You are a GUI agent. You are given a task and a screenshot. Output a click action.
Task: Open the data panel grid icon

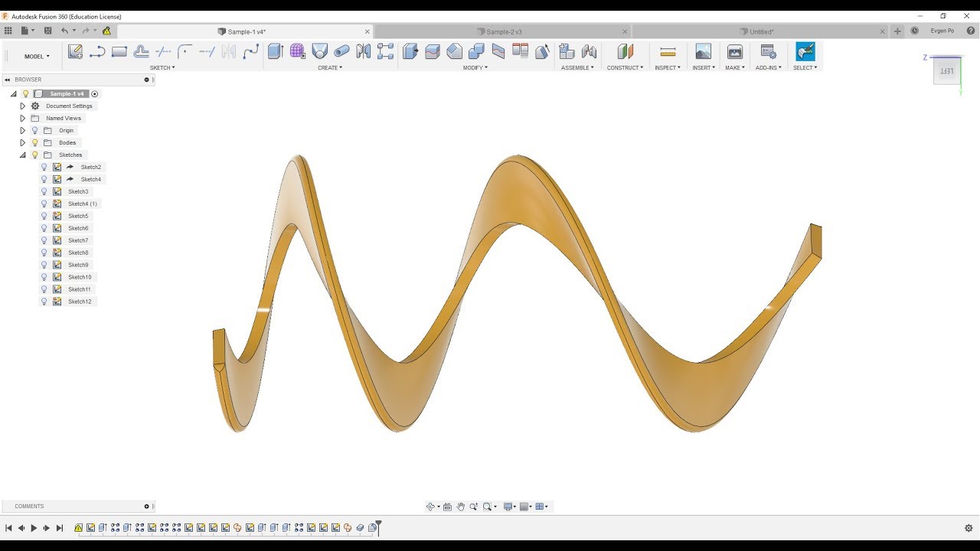(8, 31)
